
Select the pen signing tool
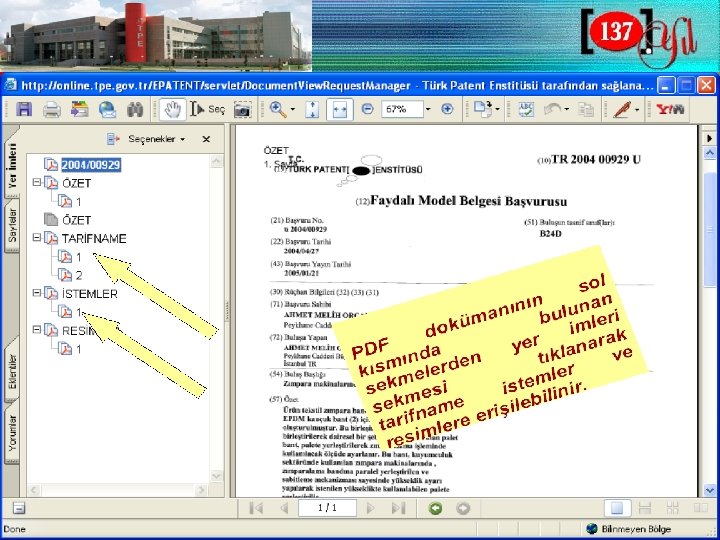[623, 109]
